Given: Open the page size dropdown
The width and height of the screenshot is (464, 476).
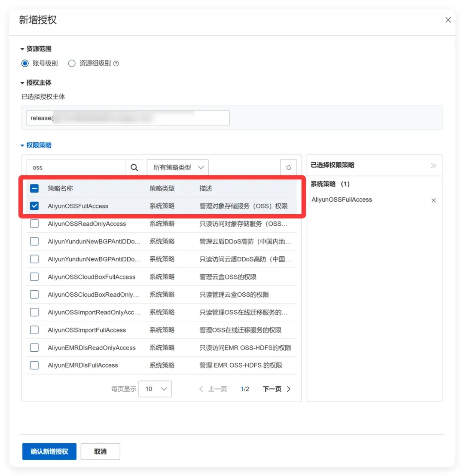Looking at the screenshot, I should click(x=155, y=389).
